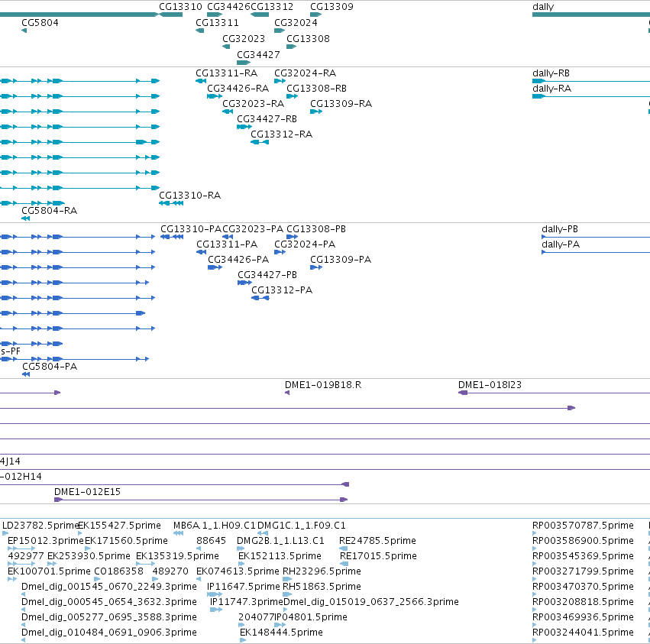This screenshot has height=644, width=650.
Task: Click protein dally-PB
Action: tap(560, 229)
